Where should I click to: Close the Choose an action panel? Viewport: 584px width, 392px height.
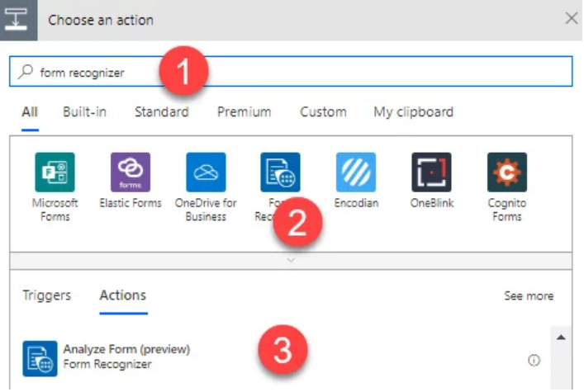[572, 18]
